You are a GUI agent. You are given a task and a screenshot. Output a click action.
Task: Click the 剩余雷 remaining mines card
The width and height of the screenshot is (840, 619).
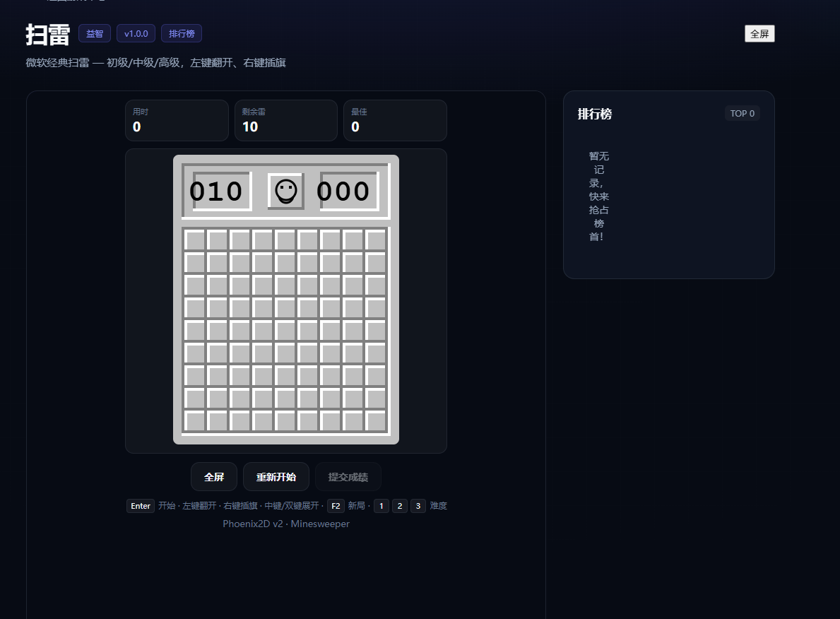(286, 120)
